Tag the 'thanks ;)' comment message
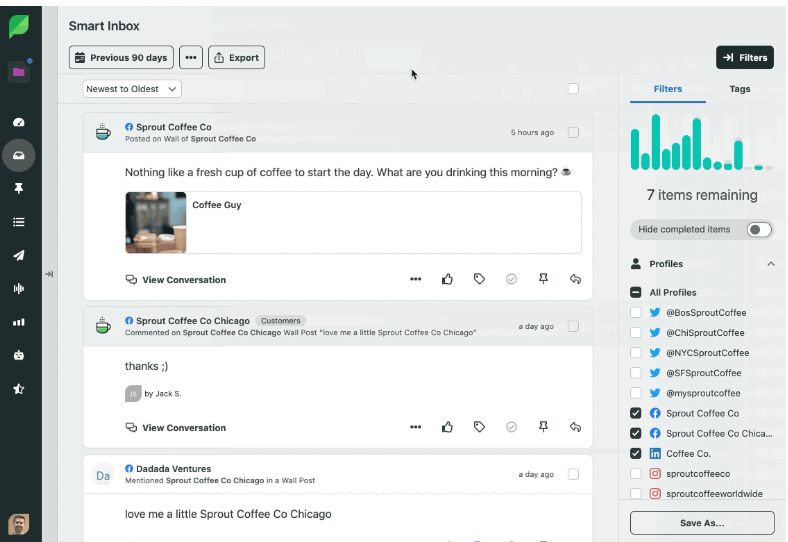The width and height of the screenshot is (788, 542). click(479, 427)
